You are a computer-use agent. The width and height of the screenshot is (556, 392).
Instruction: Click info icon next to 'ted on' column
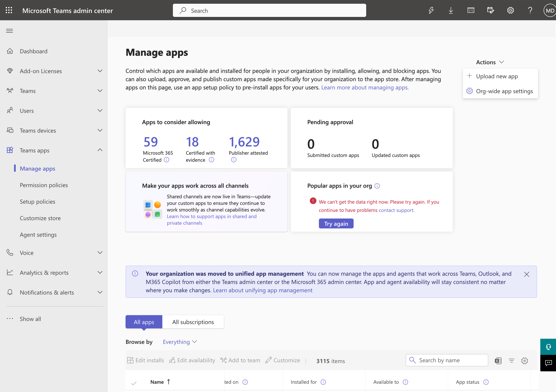pos(245,382)
